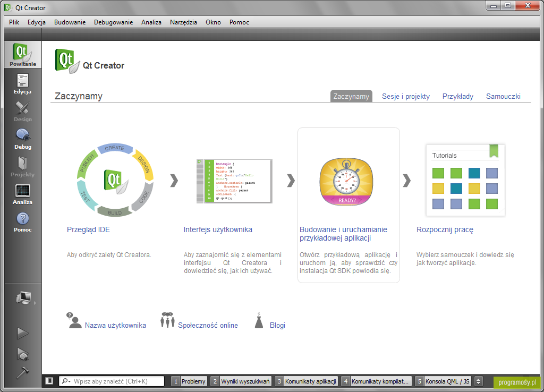
Task: Open the Konsola QML / JS pane
Action: [x=444, y=381]
